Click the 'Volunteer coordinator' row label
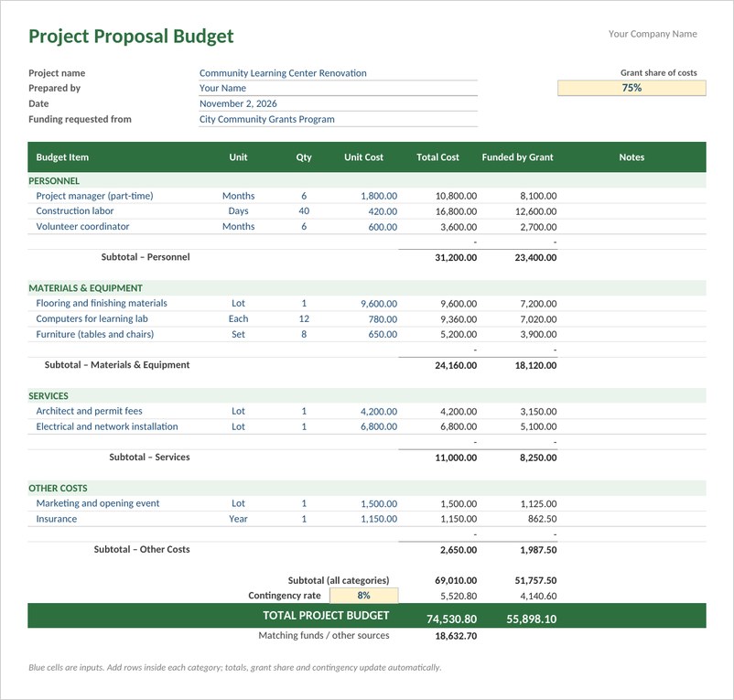 (82, 227)
